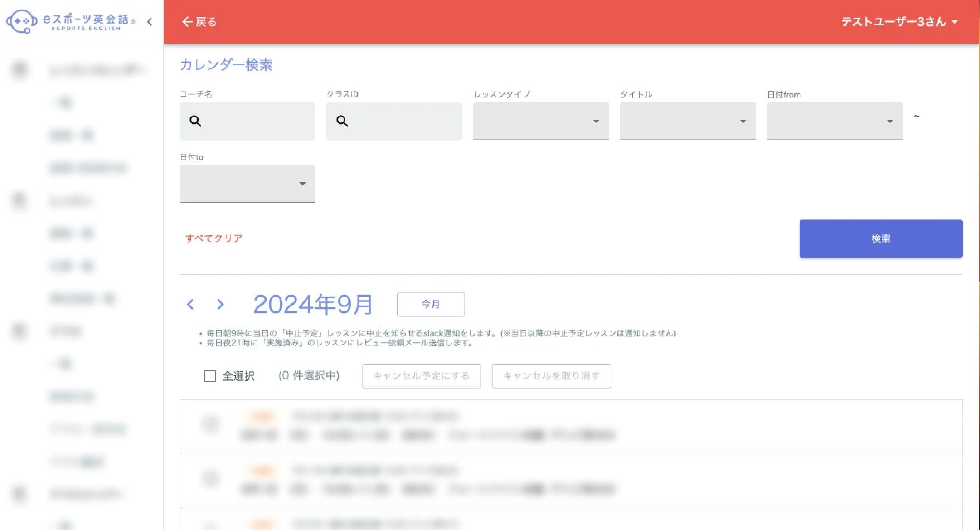
Task: Click すべてクリア to reset filters
Action: point(214,238)
